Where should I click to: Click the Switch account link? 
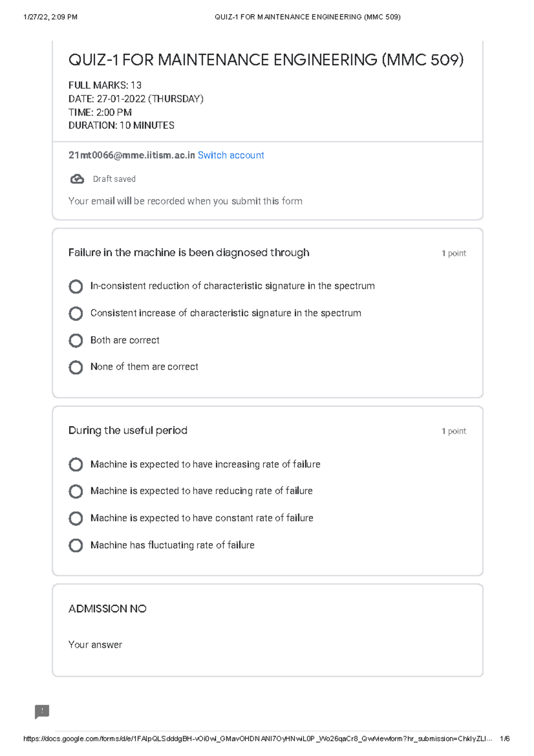coord(231,155)
